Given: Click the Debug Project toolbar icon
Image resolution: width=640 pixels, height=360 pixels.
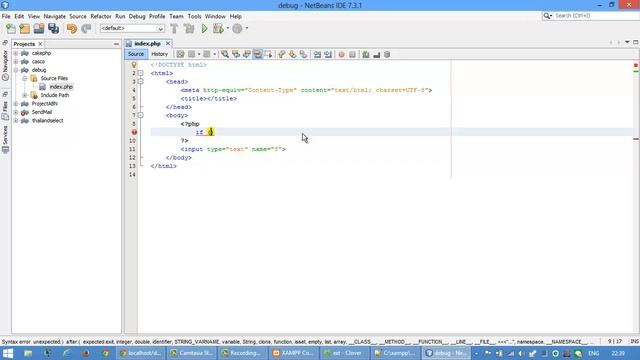Looking at the screenshot, I should click(218, 29).
